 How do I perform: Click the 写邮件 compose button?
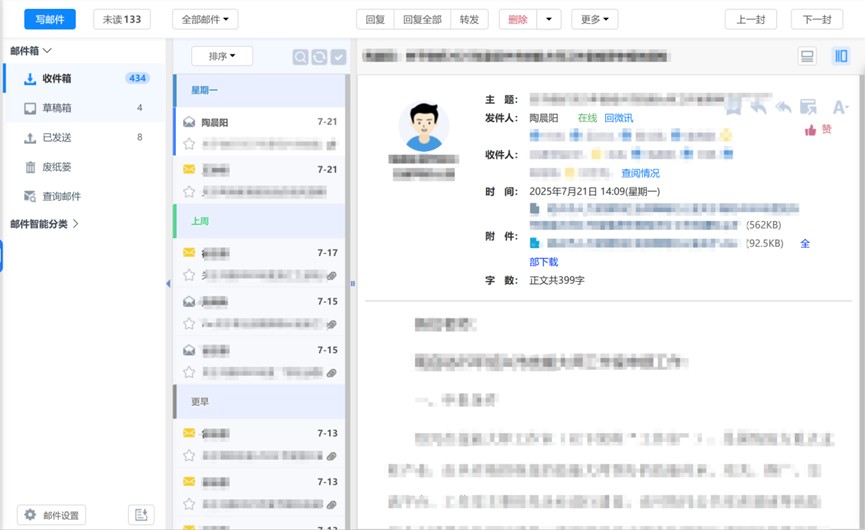click(50, 19)
